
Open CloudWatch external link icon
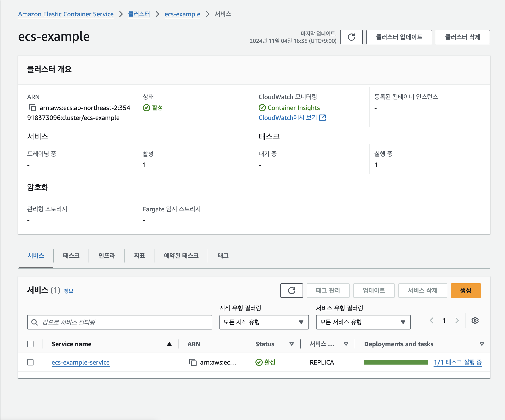pyautogui.click(x=322, y=118)
